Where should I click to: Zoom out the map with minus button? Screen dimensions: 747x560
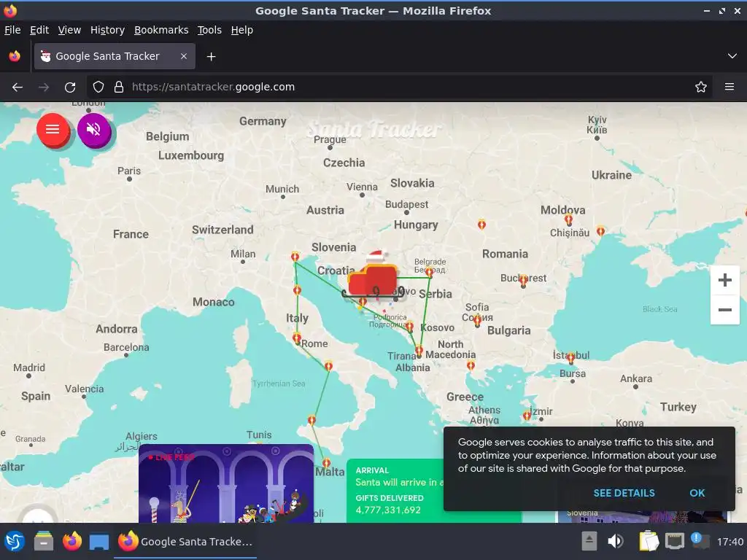724,310
